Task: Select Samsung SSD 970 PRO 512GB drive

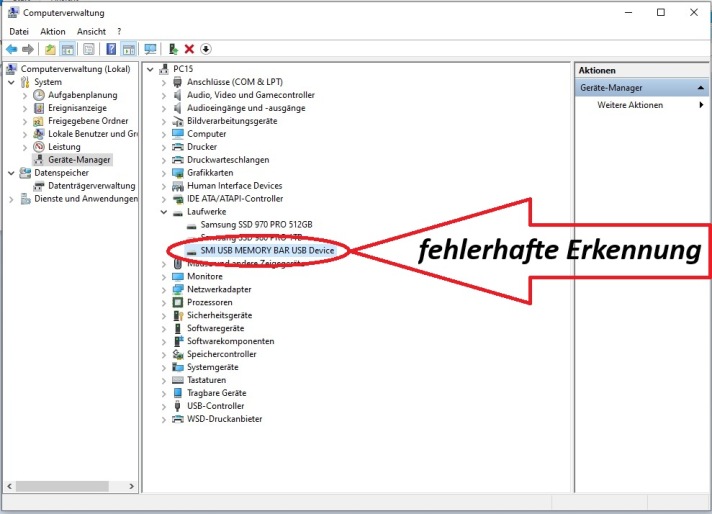Action: 257,224
